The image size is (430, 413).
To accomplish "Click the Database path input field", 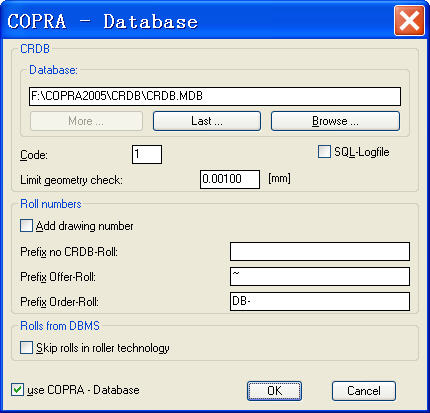I will pyautogui.click(x=215, y=96).
